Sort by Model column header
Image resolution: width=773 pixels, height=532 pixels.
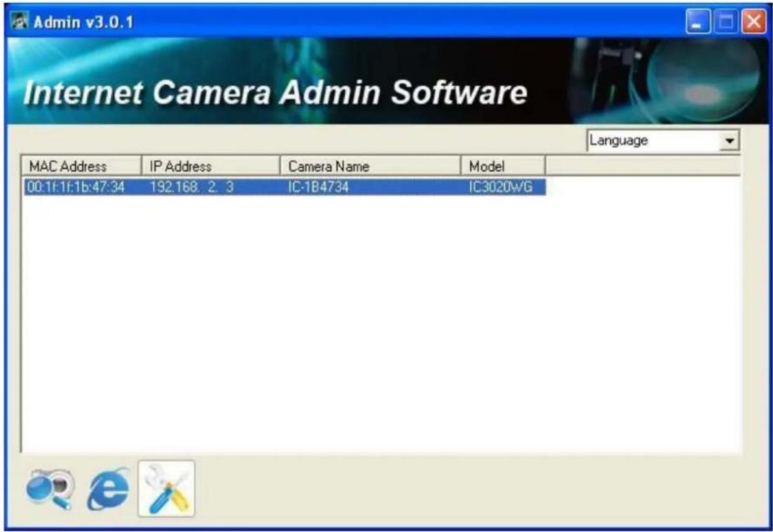click(x=503, y=166)
